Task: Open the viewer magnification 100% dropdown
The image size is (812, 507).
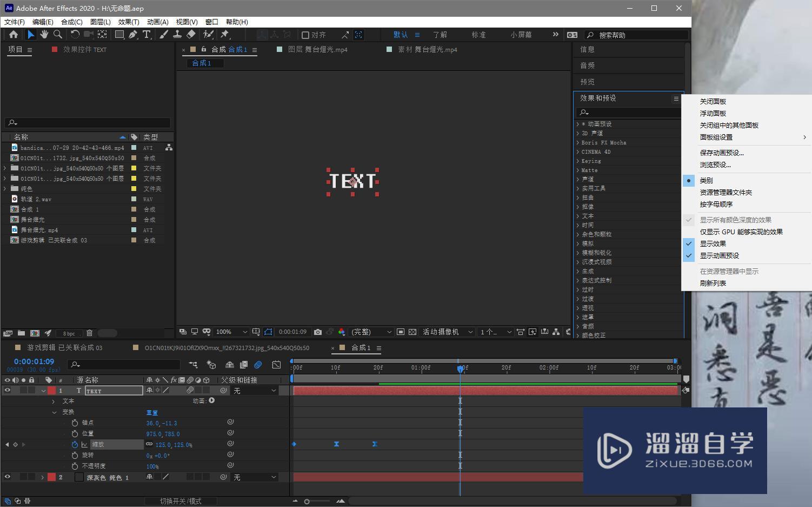Action: coord(231,332)
